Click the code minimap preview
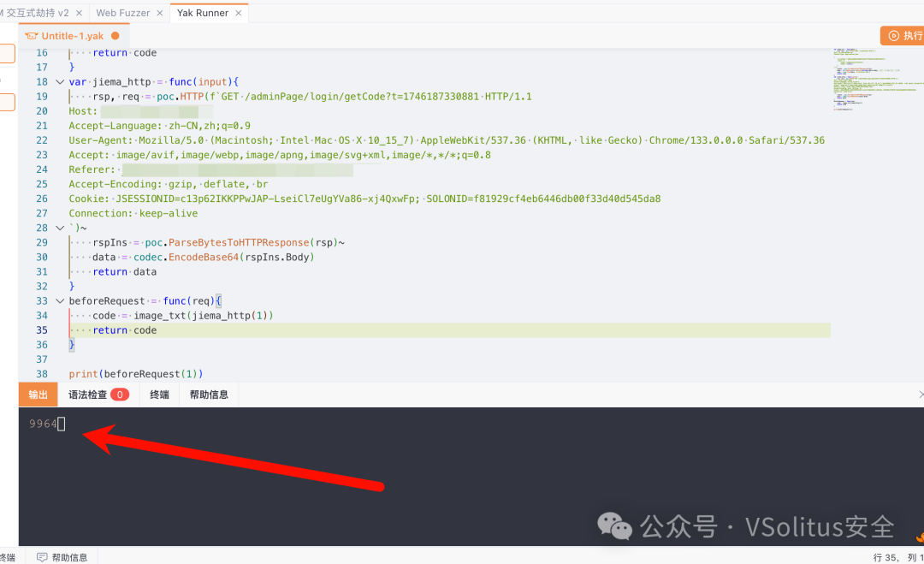The width and height of the screenshot is (924, 564). click(878, 79)
